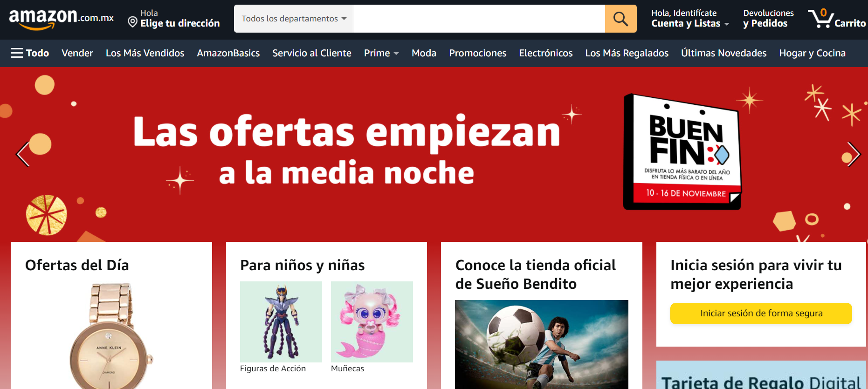Expand the Prime dropdown menu

(x=381, y=53)
